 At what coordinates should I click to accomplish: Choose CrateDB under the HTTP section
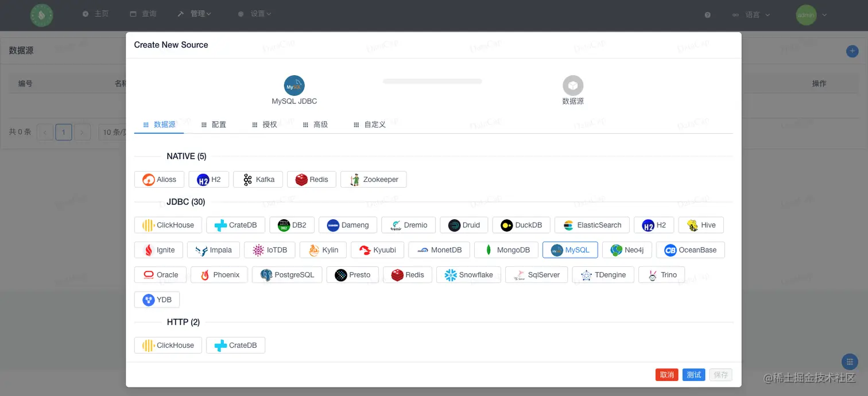point(235,345)
